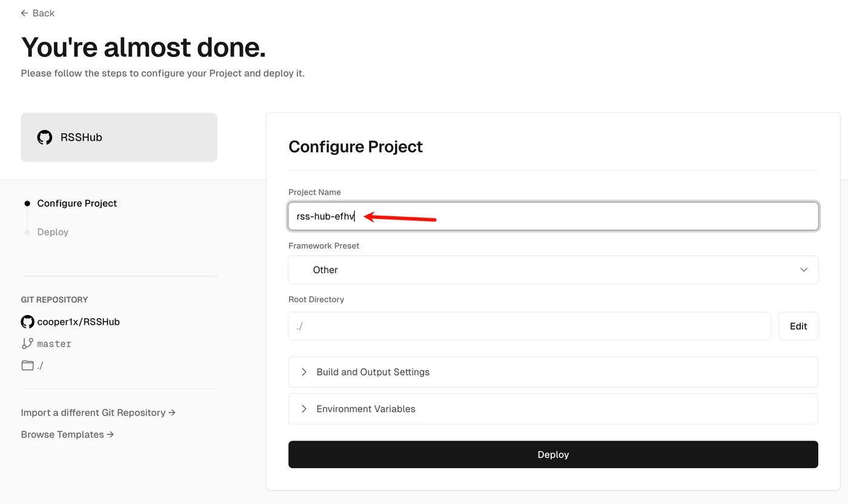The width and height of the screenshot is (848, 504).
Task: Open the Browse Templates link
Action: (67, 434)
